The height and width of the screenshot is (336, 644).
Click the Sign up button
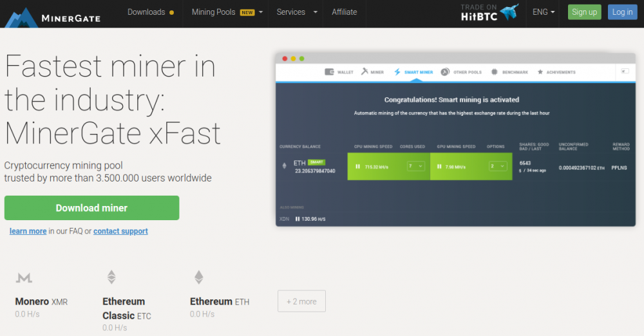click(585, 12)
